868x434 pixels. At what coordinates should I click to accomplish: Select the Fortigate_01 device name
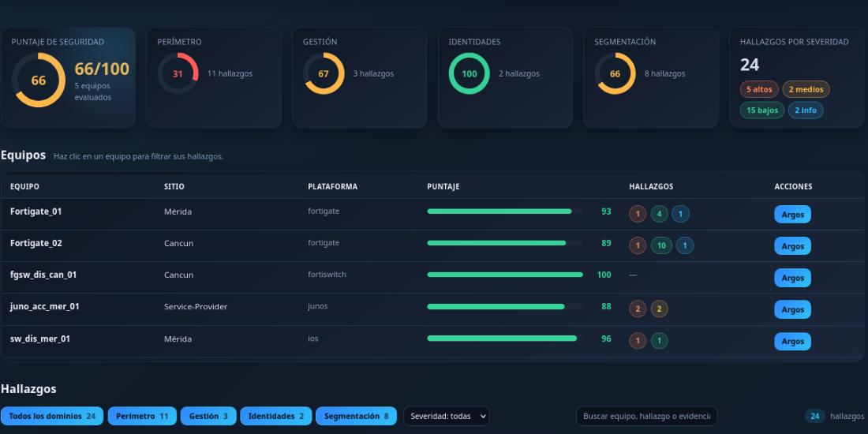(x=36, y=211)
